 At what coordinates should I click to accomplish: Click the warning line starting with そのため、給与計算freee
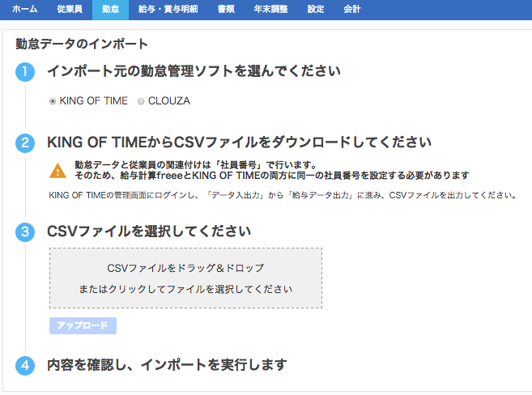point(272,176)
